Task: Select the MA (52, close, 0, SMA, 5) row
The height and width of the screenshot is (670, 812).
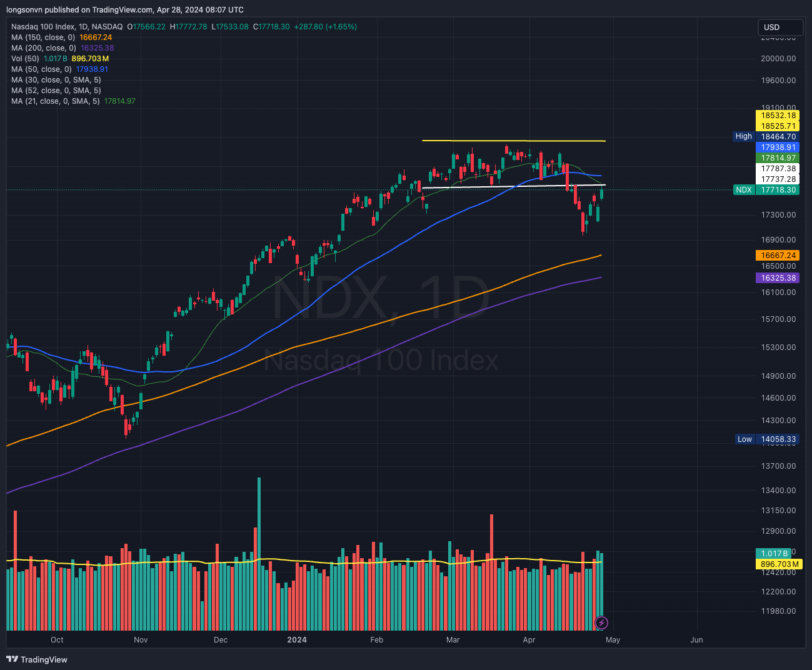Action: 56,91
